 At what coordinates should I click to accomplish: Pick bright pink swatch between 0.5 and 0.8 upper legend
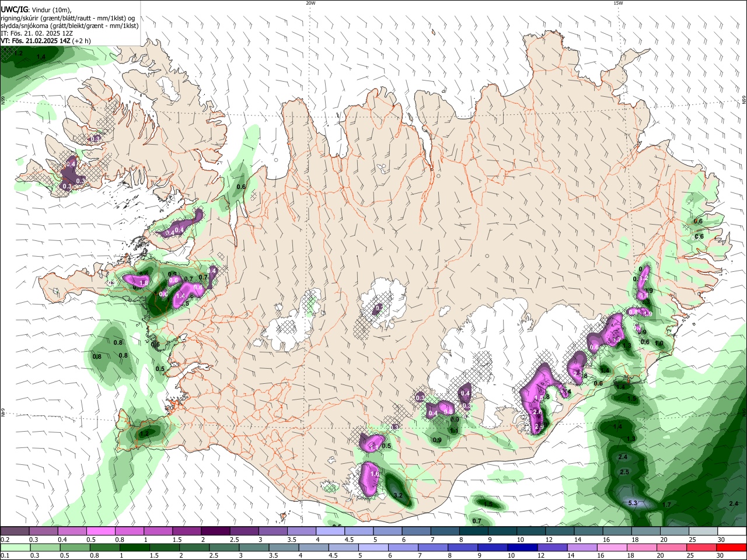pyautogui.click(x=100, y=531)
